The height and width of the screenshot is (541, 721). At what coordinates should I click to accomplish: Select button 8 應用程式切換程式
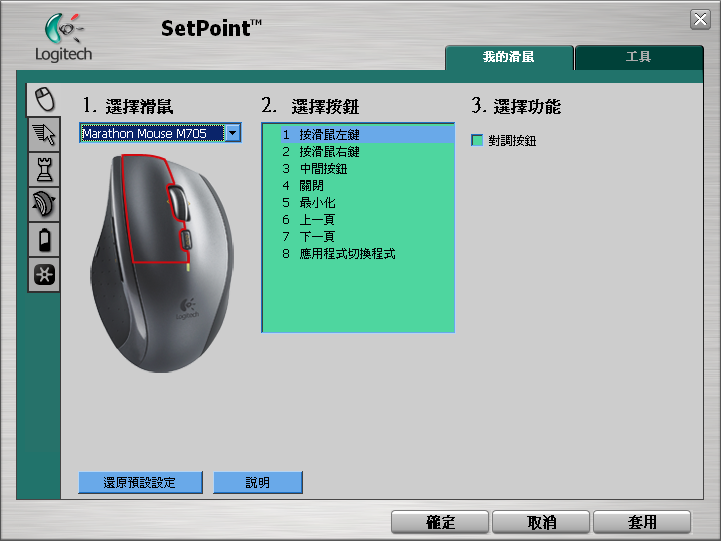click(x=367, y=254)
